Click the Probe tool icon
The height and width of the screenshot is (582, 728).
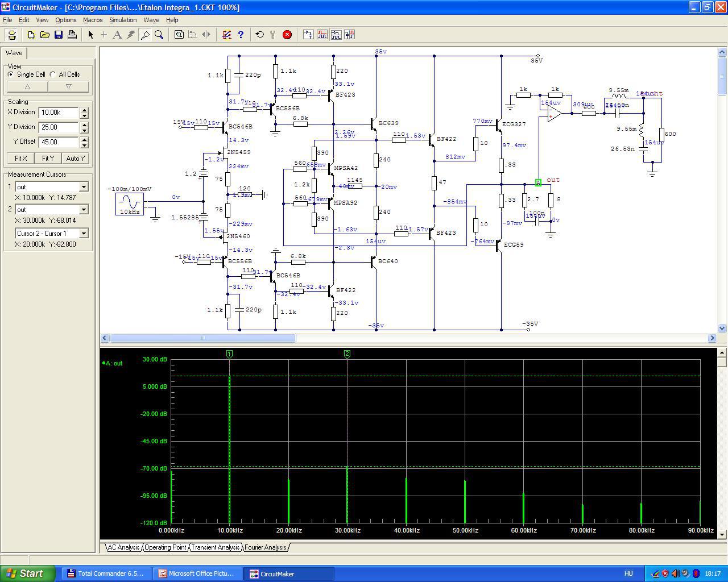click(145, 35)
